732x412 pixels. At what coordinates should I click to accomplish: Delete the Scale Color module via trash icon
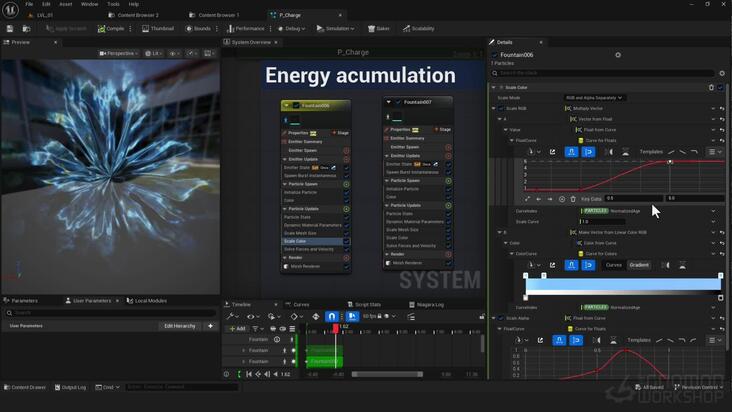pyautogui.click(x=711, y=87)
